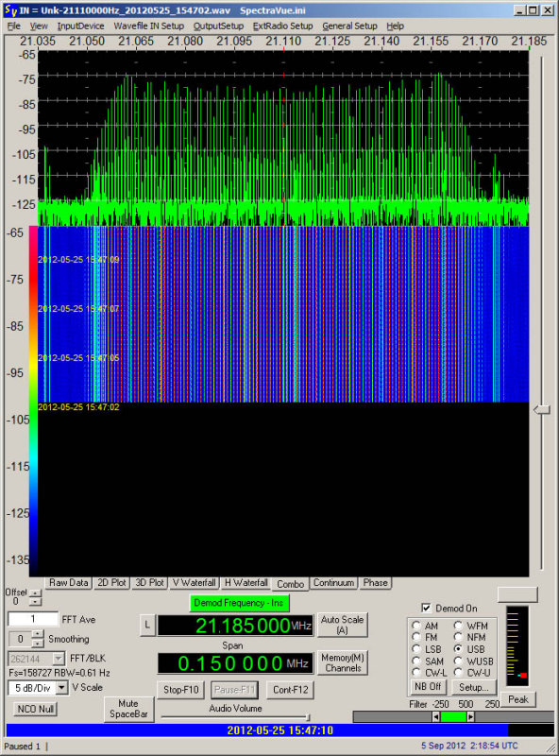
Task: Click Auto Scale (A) button
Action: [x=342, y=625]
